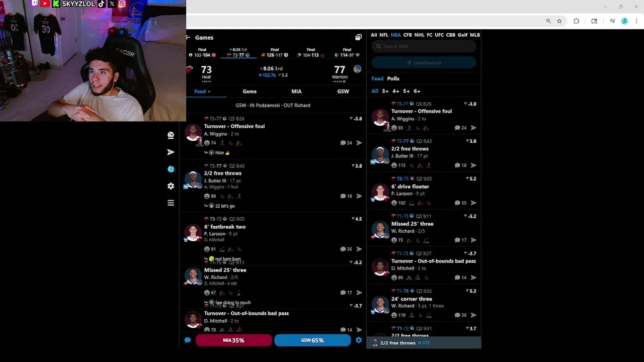The width and height of the screenshot is (644, 362).
Task: Select UFC in the sports league bar
Action: [439, 35]
